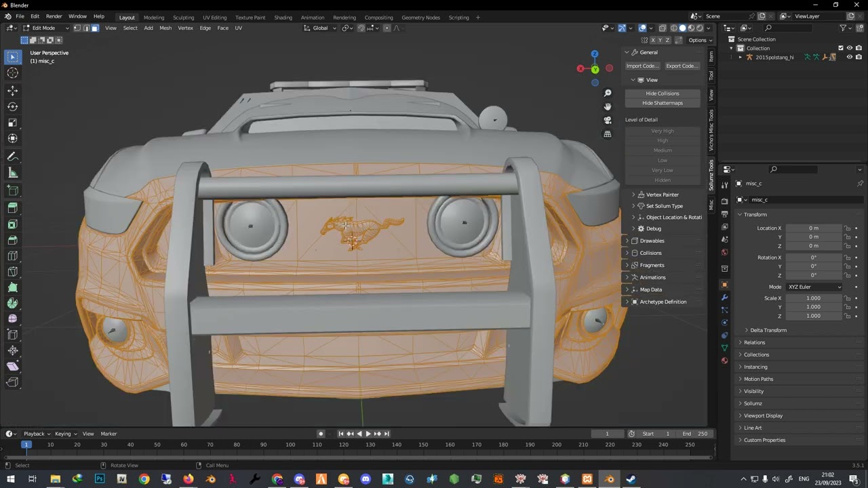Click frame 100 on the timeline ruler
Image resolution: width=868 pixels, height=488 pixels.
click(290, 445)
